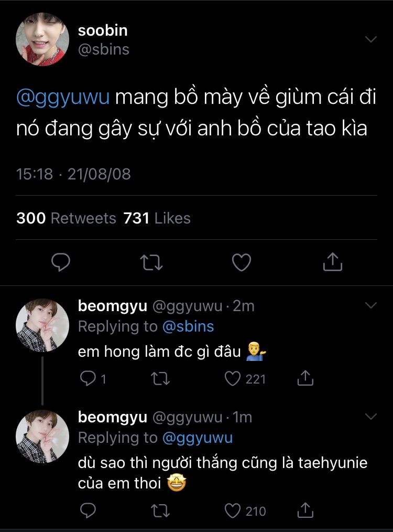The image size is (393, 532).
Task: Open @ggyuwu mention in soobin's tweet
Action: [x=63, y=98]
